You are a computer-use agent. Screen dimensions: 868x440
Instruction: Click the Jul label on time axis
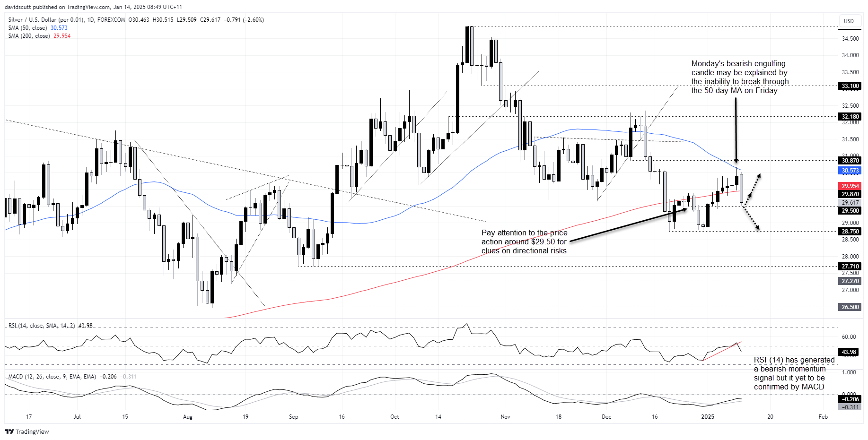(77, 417)
